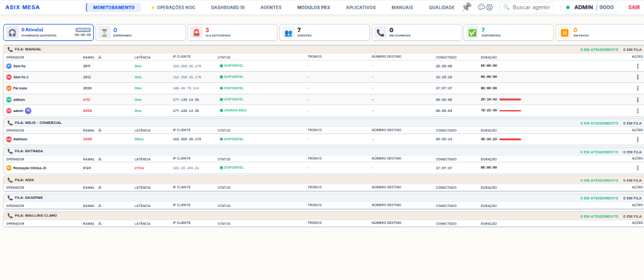Click the orange pause icon on Em Pausa card
The height and width of the screenshot is (280, 644).
565,33
